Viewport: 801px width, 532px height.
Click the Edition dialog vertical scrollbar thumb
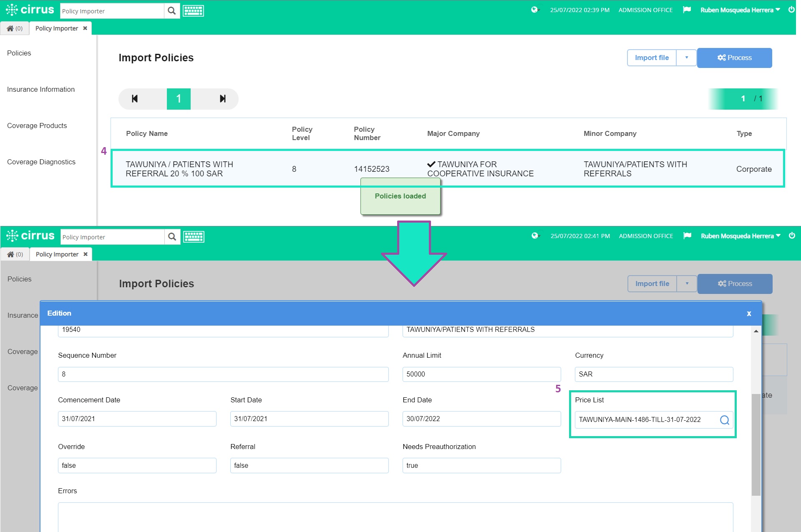coord(756,444)
